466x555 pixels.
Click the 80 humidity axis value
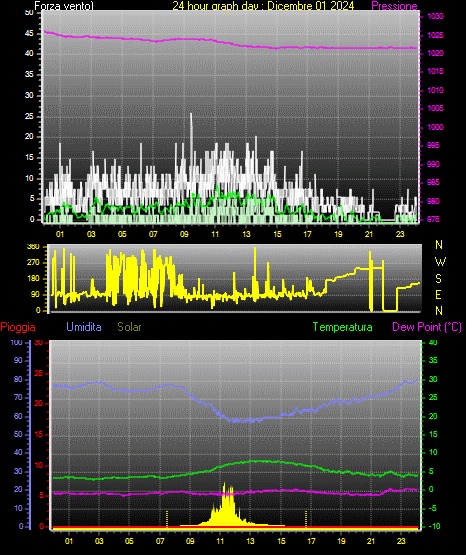18,379
